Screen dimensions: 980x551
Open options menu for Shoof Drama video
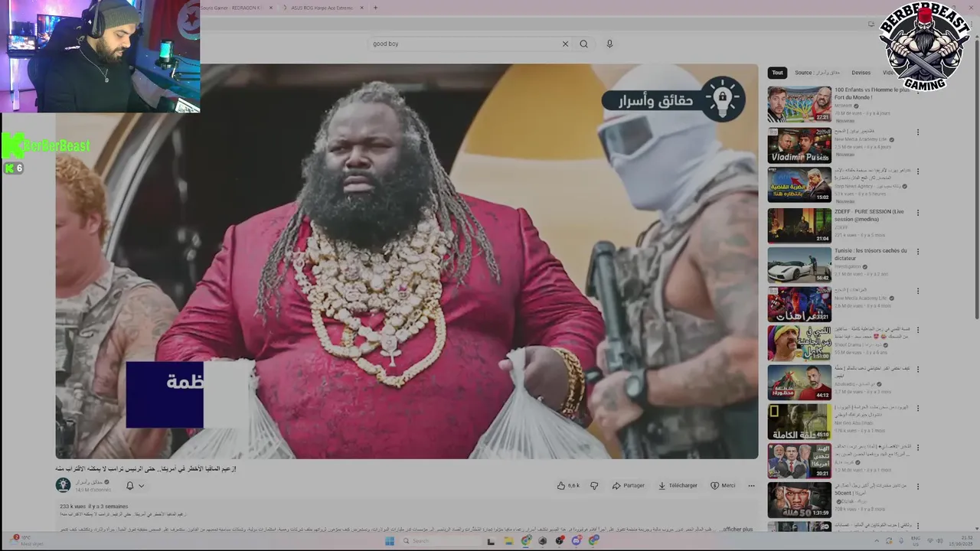917,331
